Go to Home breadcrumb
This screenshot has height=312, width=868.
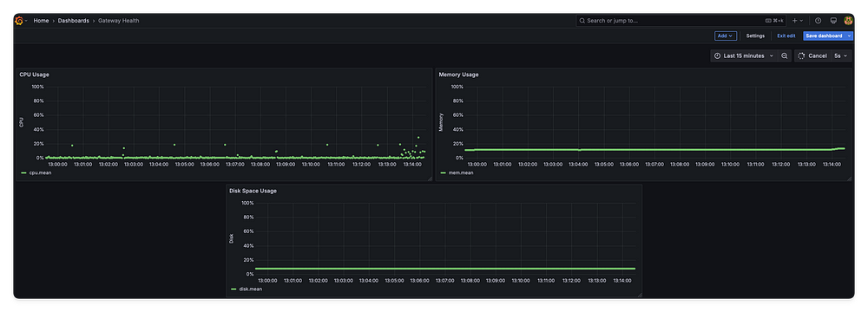coord(41,21)
